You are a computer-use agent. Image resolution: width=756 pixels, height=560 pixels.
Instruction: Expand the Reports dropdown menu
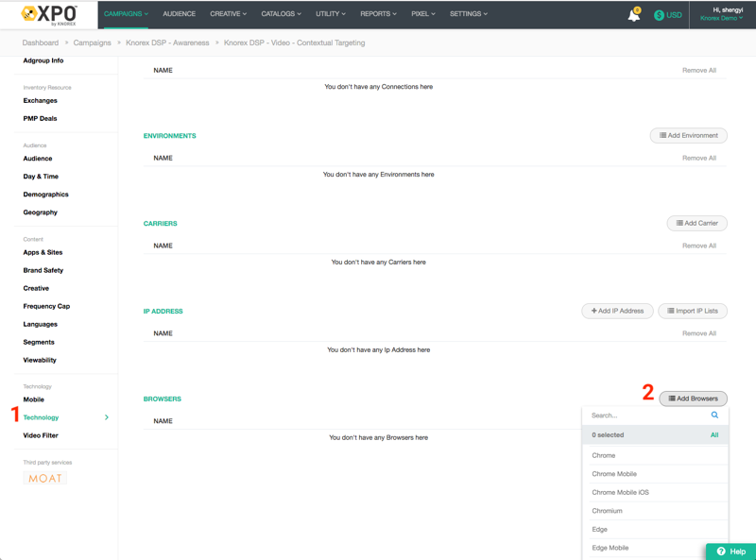pos(378,14)
